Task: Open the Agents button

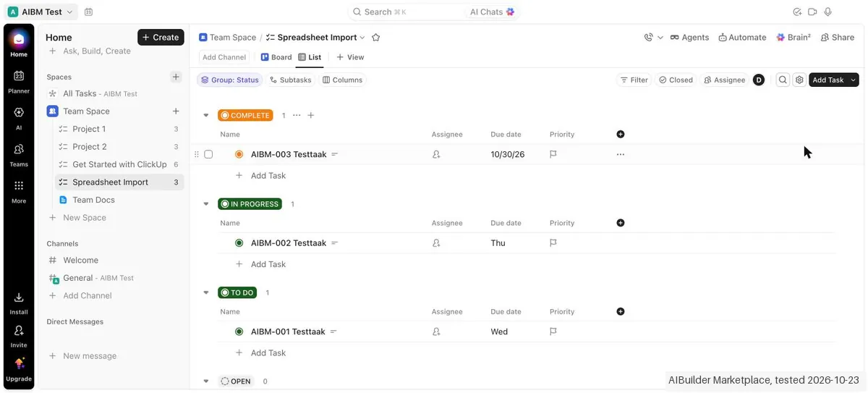Action: click(x=689, y=38)
